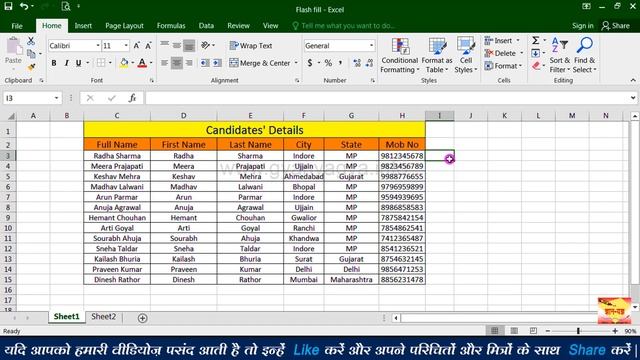Image resolution: width=640 pixels, height=360 pixels.
Task: Click the Copy icon in Clipboard group
Action: pyautogui.click(x=31, y=53)
